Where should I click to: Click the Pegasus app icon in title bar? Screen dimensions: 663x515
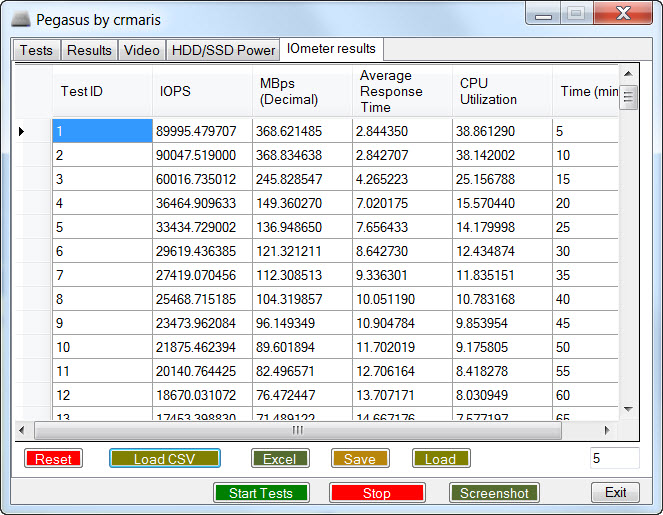[x=20, y=19]
